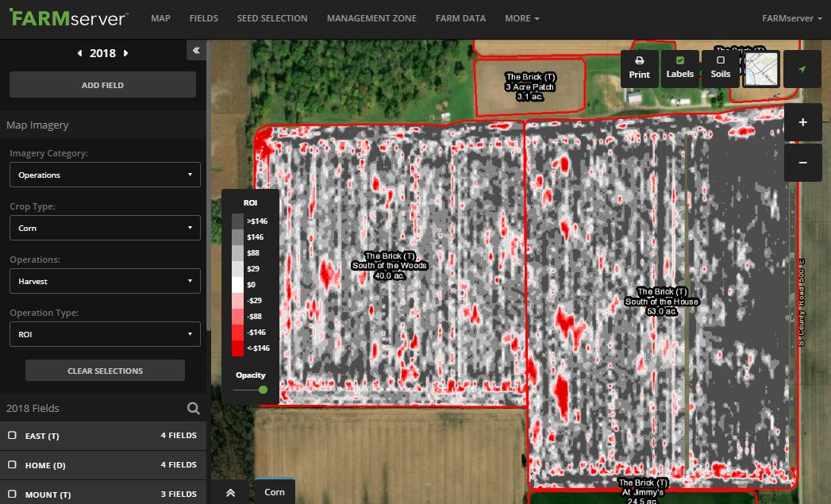Select the South of the Woods field label
The width and height of the screenshot is (831, 504).
pos(390,266)
